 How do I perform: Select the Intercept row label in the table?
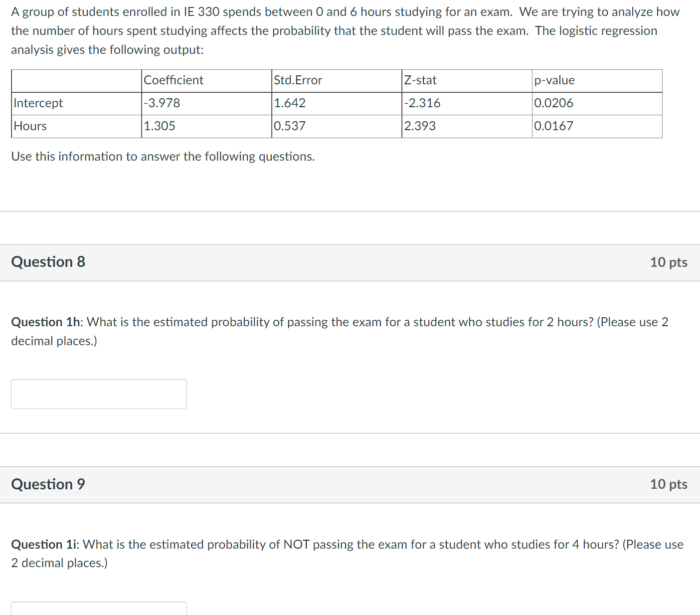[37, 103]
